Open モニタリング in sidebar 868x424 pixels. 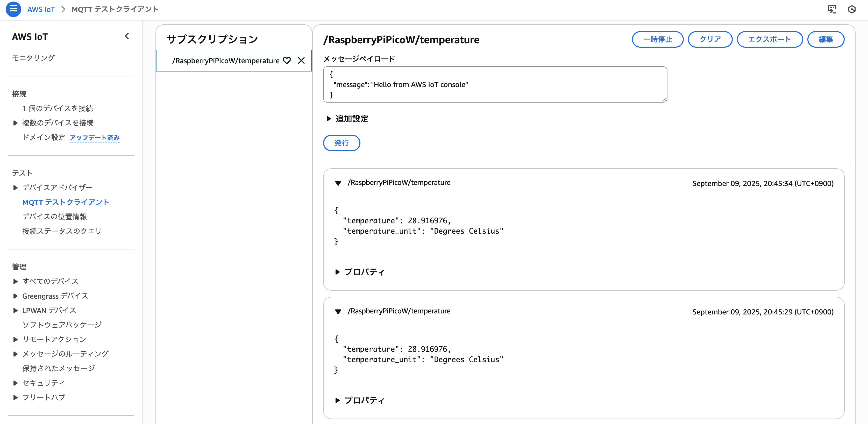pos(33,58)
